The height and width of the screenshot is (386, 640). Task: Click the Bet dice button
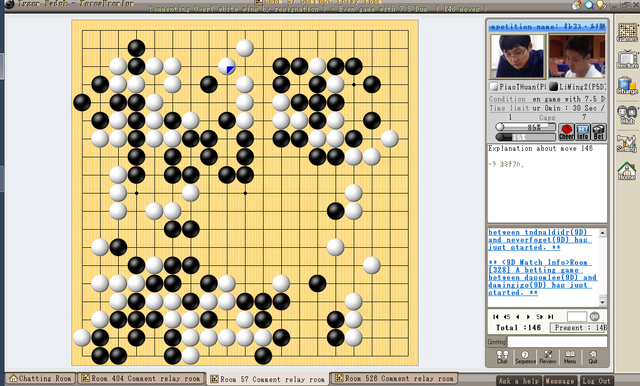[598, 132]
